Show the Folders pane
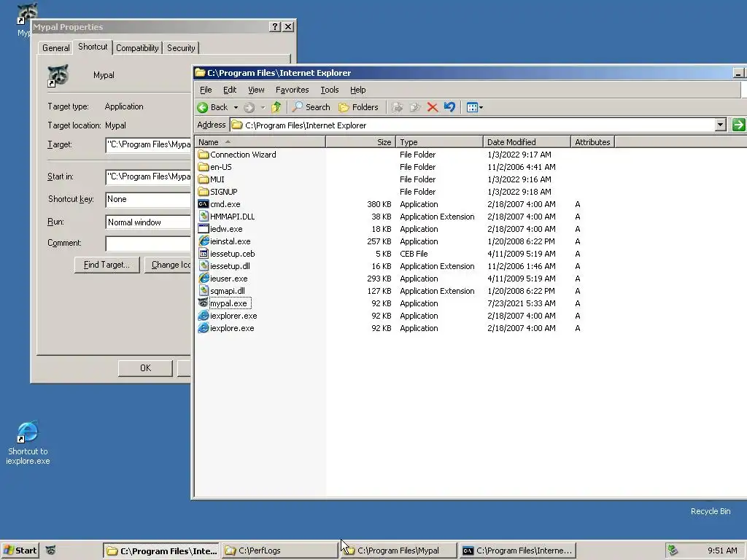Viewport: 747px width, 560px height. click(x=358, y=107)
